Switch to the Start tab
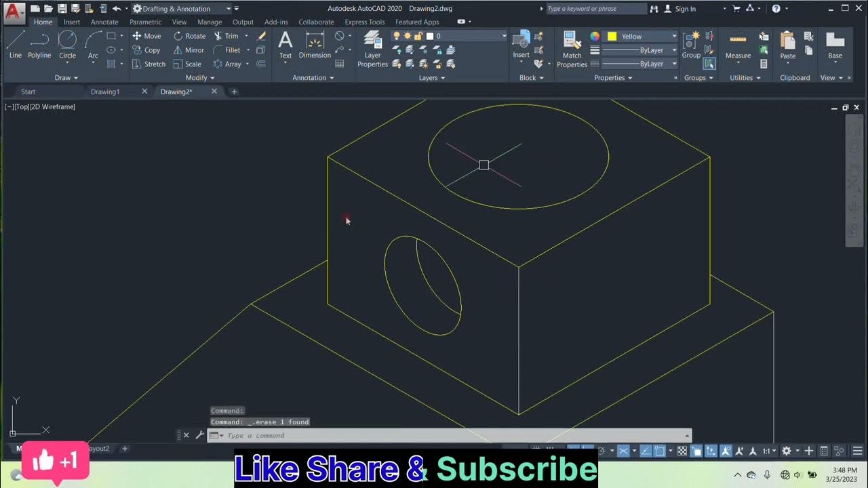Image resolution: width=868 pixels, height=488 pixels. 28,91
